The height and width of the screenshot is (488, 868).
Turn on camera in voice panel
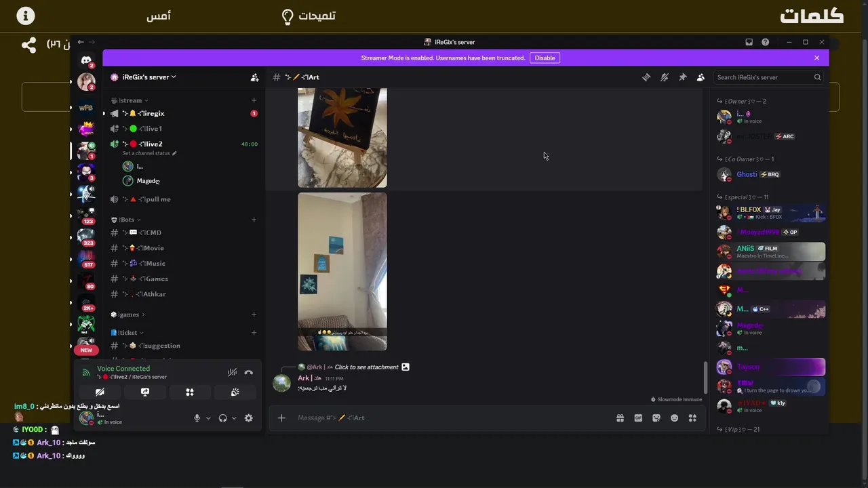click(x=100, y=392)
